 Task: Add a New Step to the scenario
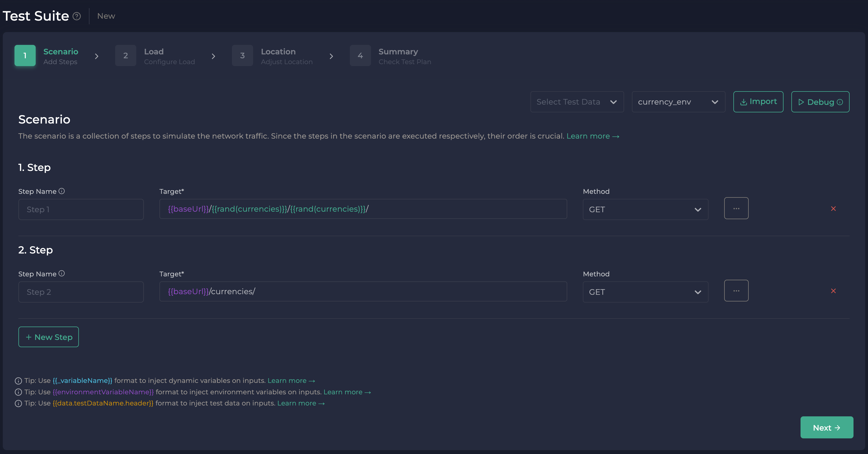48,337
